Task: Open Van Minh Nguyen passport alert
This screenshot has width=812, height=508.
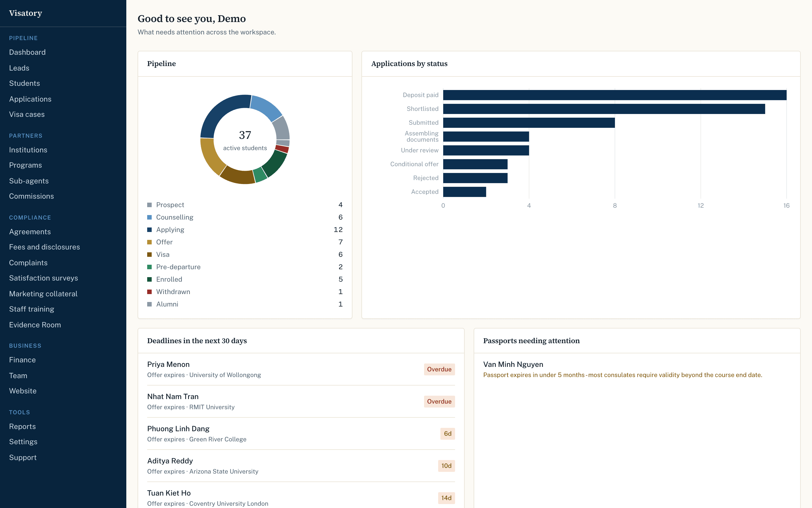Action: click(x=637, y=369)
